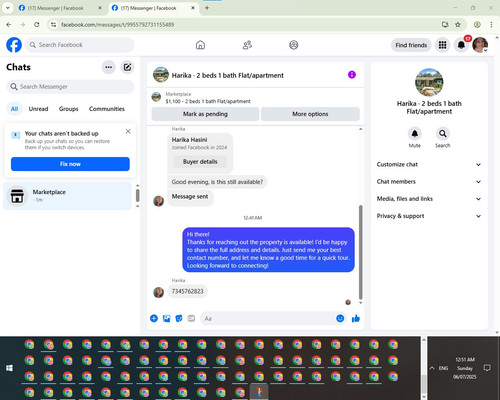Open the tab search dropdown arrow
This screenshot has height=400, width=500.
coord(7,8)
